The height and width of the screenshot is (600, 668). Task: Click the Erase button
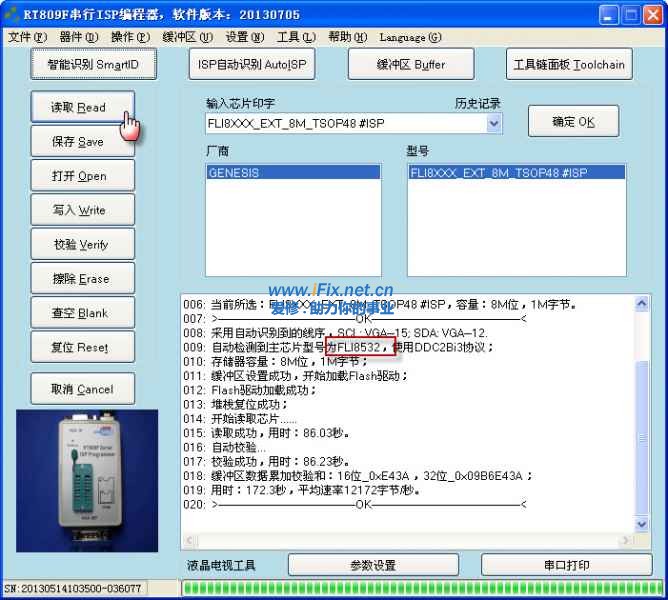[79, 278]
